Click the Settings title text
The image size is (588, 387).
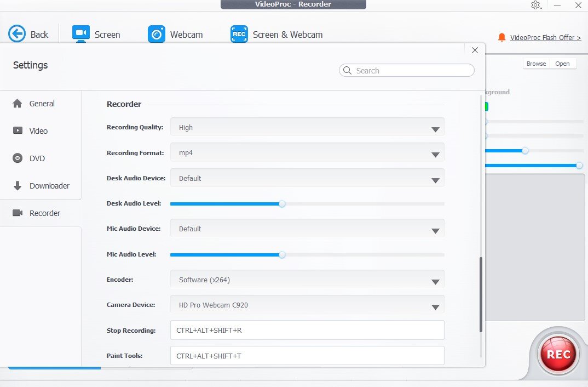[x=30, y=65]
